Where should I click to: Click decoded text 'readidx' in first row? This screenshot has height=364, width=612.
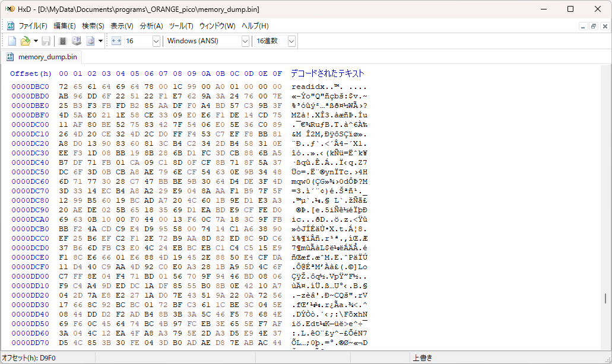[308, 87]
